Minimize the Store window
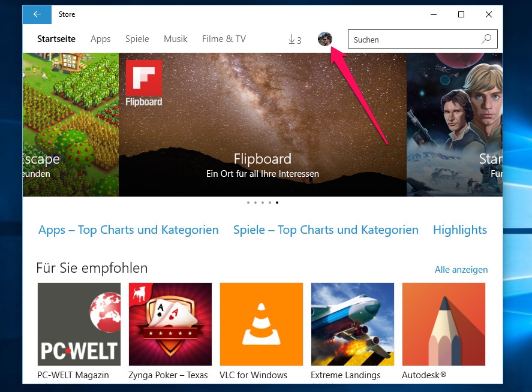The image size is (532, 392). (434, 14)
